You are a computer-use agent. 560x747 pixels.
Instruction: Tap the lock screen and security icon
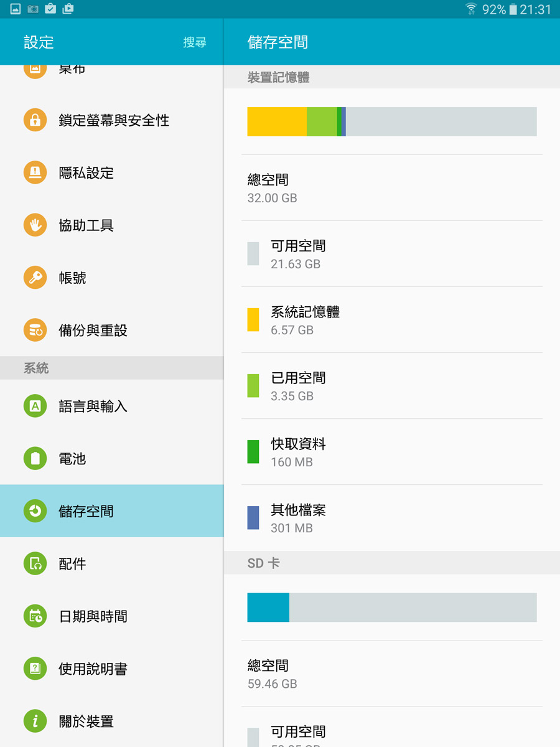35,120
